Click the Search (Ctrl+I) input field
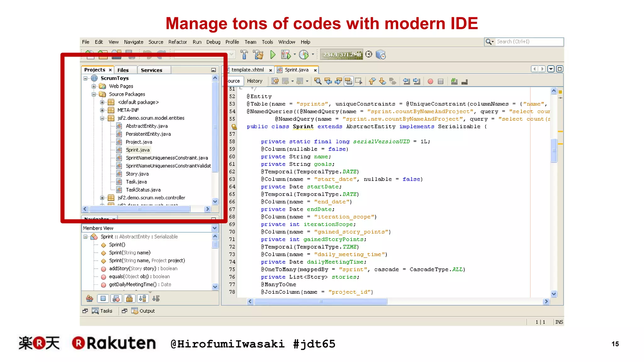This screenshot has height=362, width=644. [x=529, y=41]
